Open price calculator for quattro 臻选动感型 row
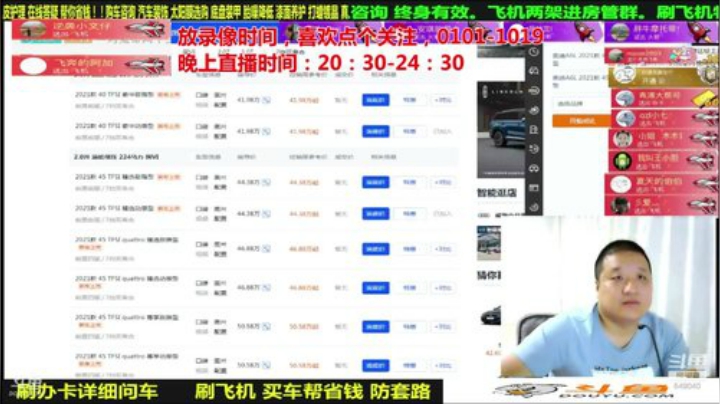Screen dimensions: 720x404 click(267, 288)
